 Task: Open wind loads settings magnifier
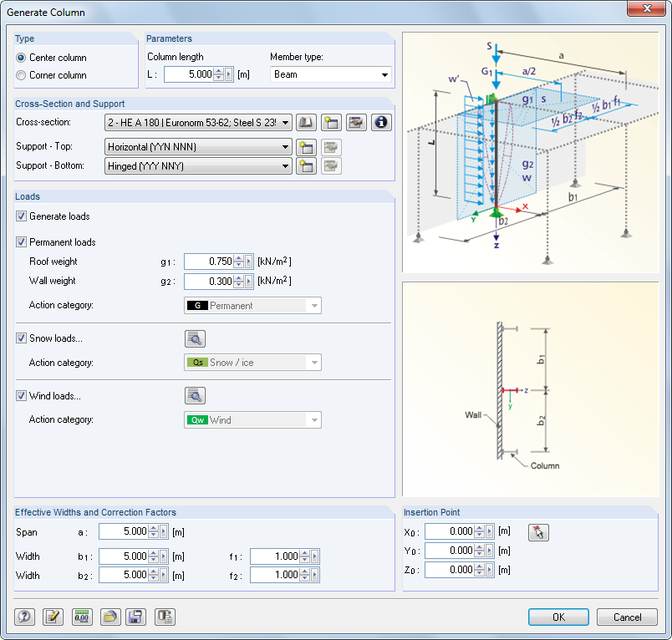195,396
